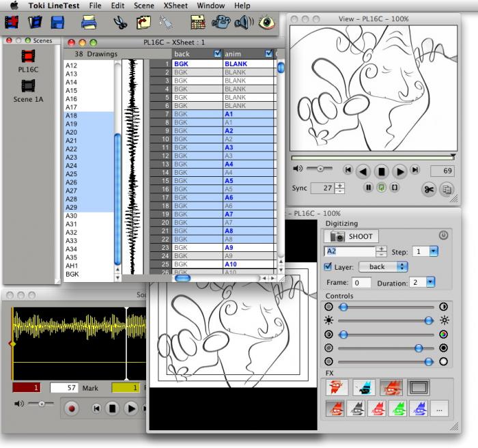The width and height of the screenshot is (478, 448).
Task: Uncheck the back column checkbox
Action: click(x=218, y=53)
